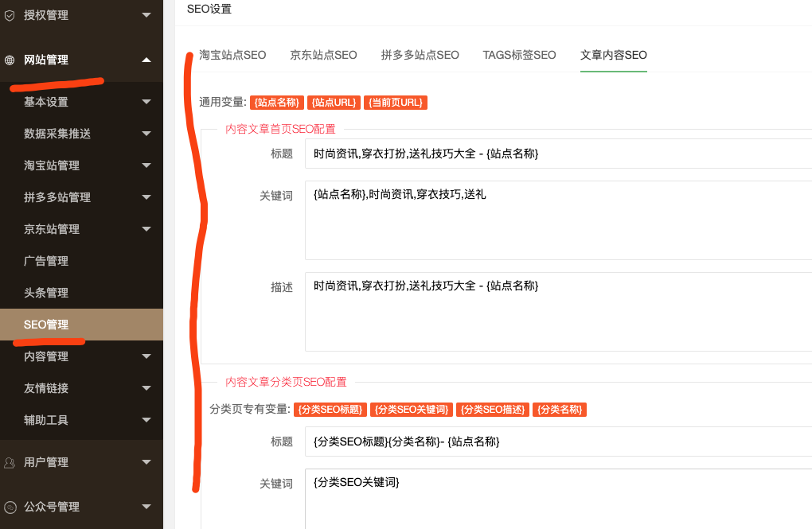The width and height of the screenshot is (812, 529).
Task: Click the {分类名称} variable tag
Action: pyautogui.click(x=560, y=410)
